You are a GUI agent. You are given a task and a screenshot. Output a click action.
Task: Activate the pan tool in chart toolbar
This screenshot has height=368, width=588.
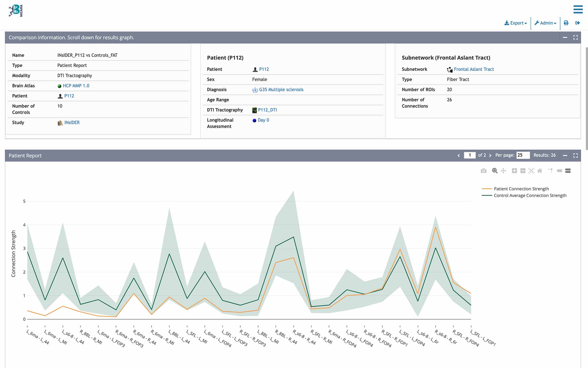(x=503, y=171)
